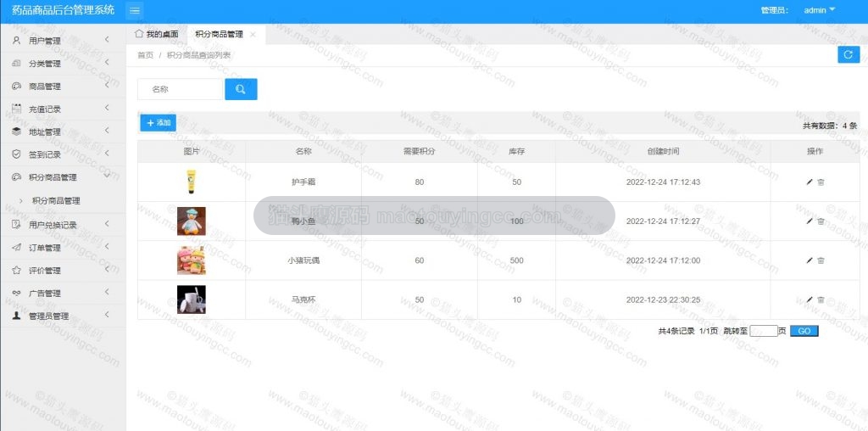Open the 护手霜 product thumbnail
The width and height of the screenshot is (868, 431).
click(192, 182)
